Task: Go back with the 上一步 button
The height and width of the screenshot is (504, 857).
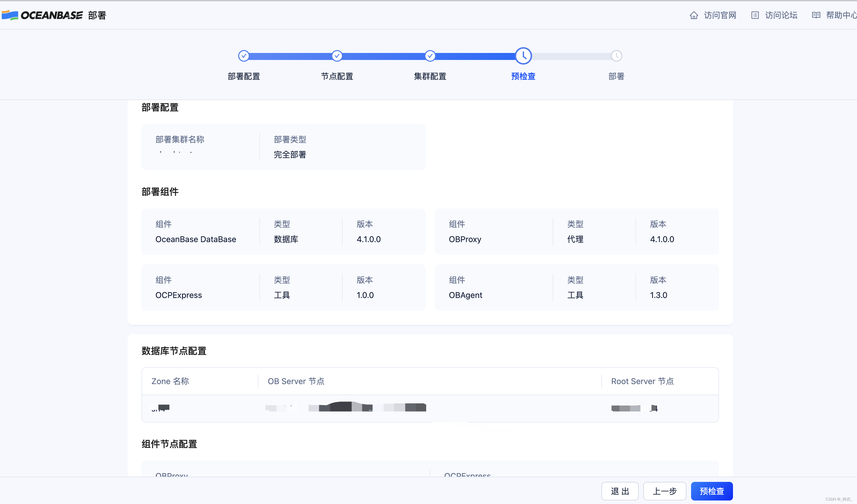Action: click(665, 491)
